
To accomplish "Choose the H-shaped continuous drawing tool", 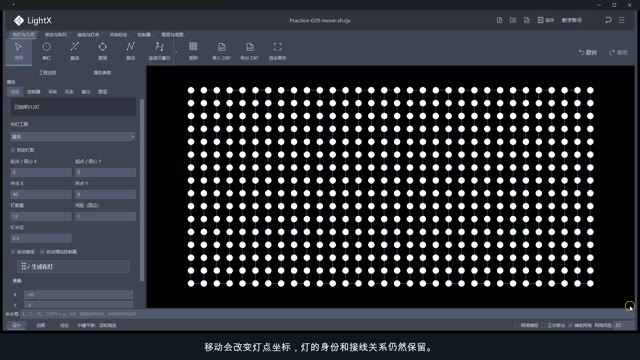I will click(x=159, y=51).
